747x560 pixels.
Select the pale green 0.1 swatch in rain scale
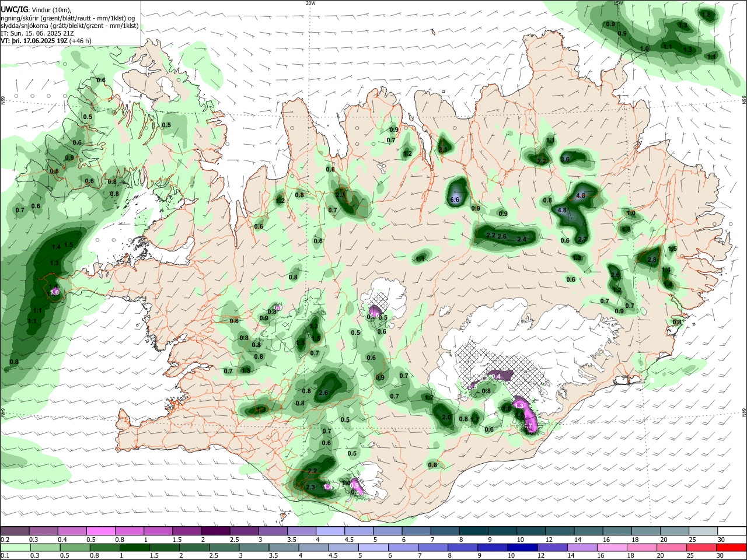[x=15, y=548]
